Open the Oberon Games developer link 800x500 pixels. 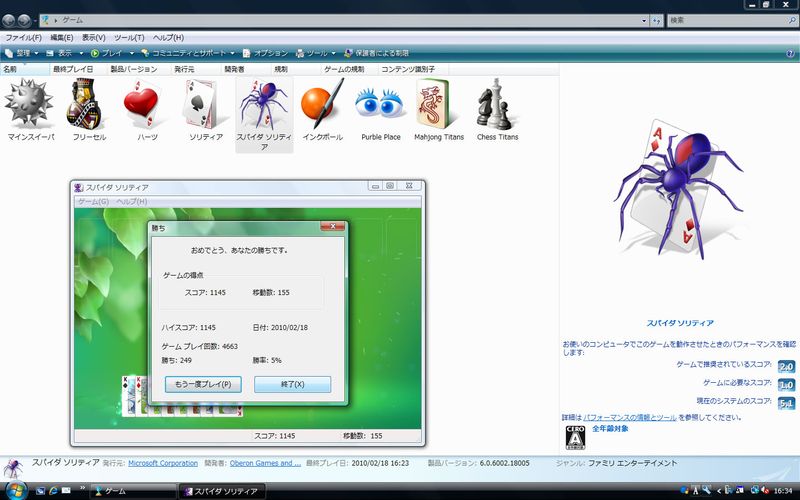pyautogui.click(x=265, y=463)
